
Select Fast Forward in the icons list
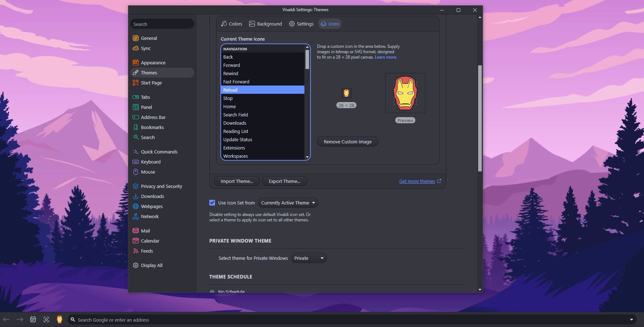[x=263, y=82]
